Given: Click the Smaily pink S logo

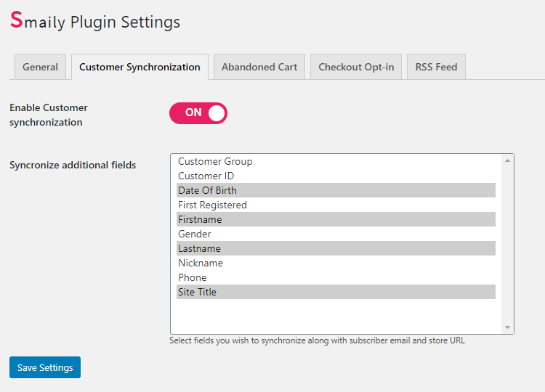Looking at the screenshot, I should 16,20.
